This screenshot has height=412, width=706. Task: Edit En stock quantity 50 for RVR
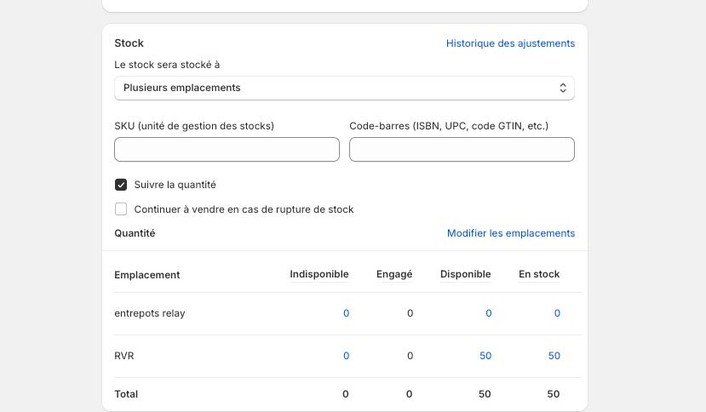coord(554,356)
